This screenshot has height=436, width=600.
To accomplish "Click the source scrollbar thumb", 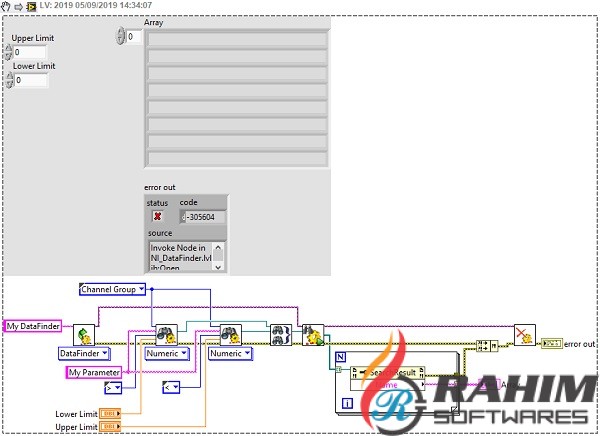I will pos(218,256).
